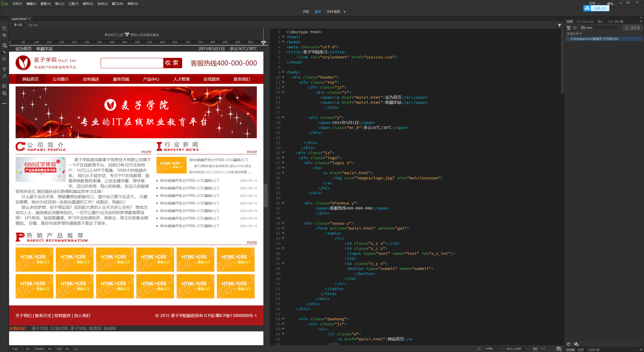This screenshot has height=352, width=644.
Task: Click the 本地文件 column header
Action: coord(574,34)
